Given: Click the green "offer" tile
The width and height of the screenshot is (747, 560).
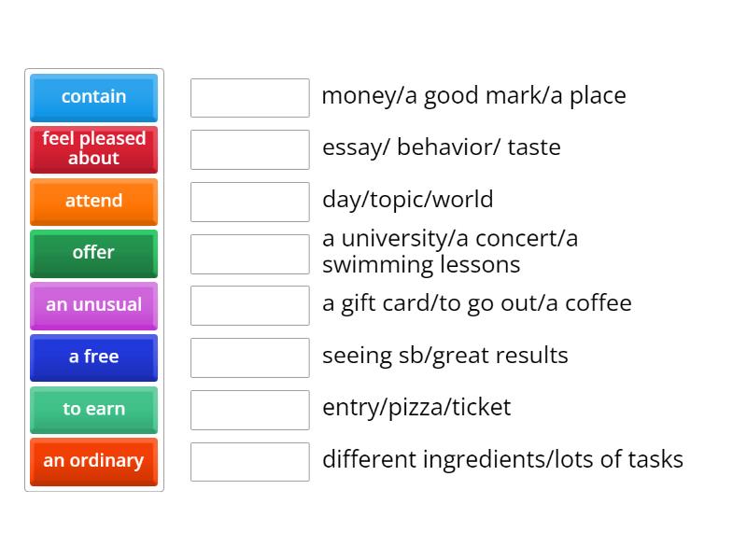Looking at the screenshot, I should (93, 253).
